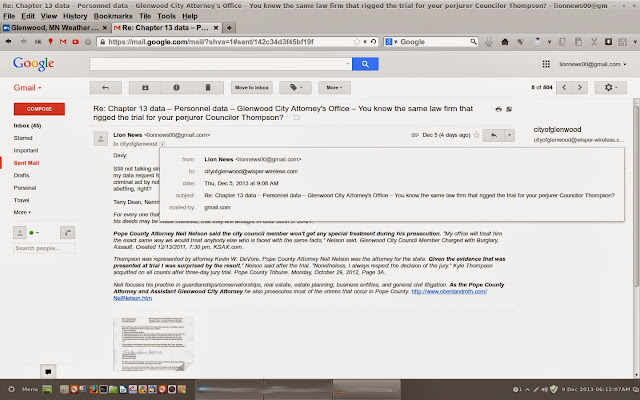Open the Important folder

point(26,150)
